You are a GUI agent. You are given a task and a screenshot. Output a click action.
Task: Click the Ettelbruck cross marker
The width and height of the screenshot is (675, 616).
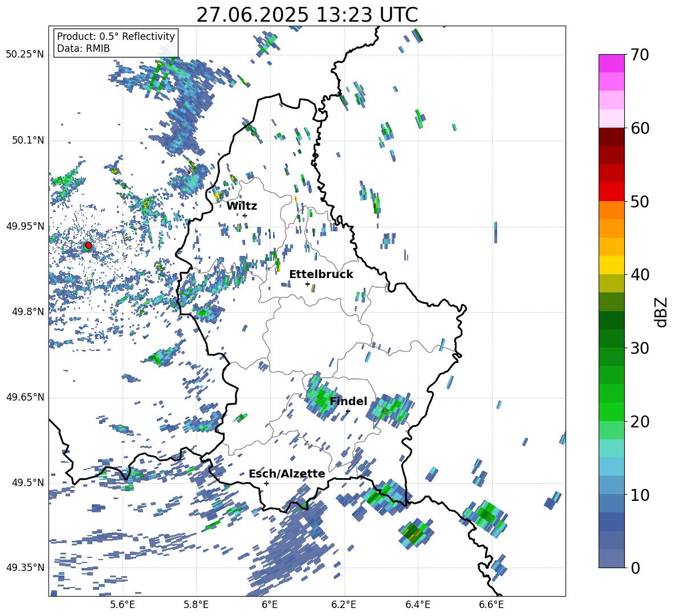click(x=307, y=284)
